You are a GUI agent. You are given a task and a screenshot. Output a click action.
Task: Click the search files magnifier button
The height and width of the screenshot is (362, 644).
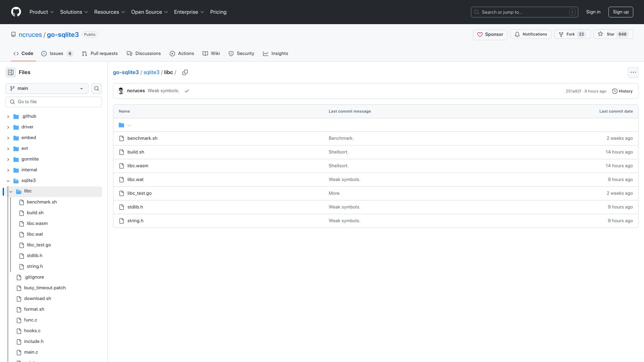click(x=97, y=88)
